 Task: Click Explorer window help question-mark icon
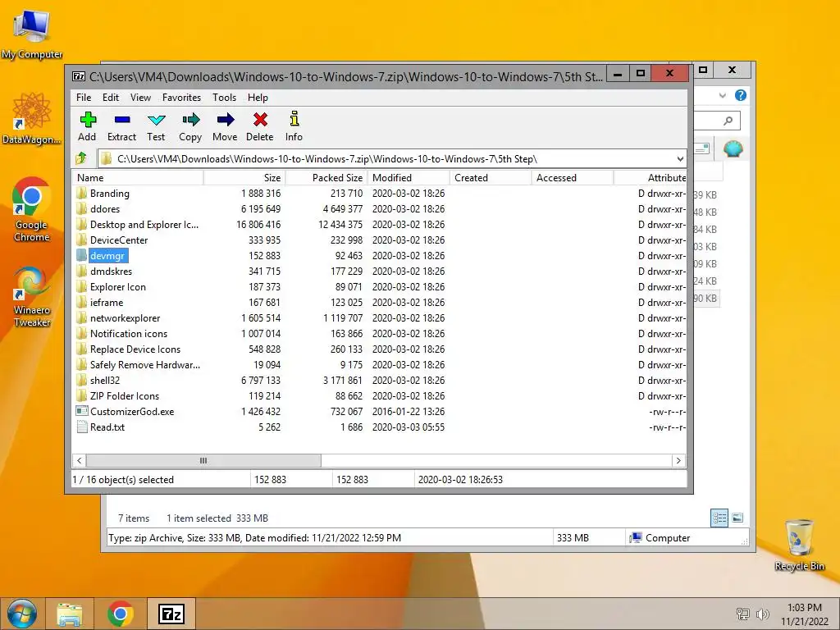tap(741, 95)
